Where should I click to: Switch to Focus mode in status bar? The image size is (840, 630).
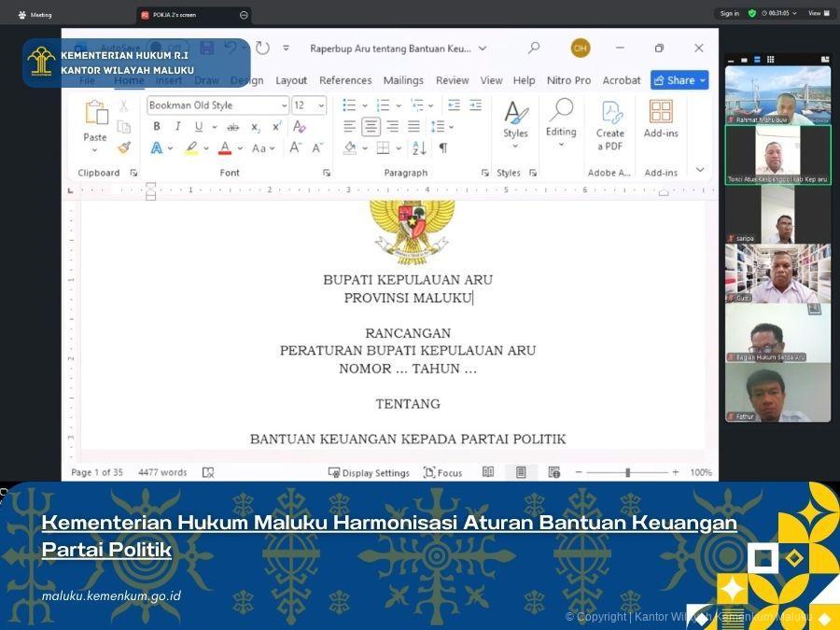pyautogui.click(x=441, y=472)
